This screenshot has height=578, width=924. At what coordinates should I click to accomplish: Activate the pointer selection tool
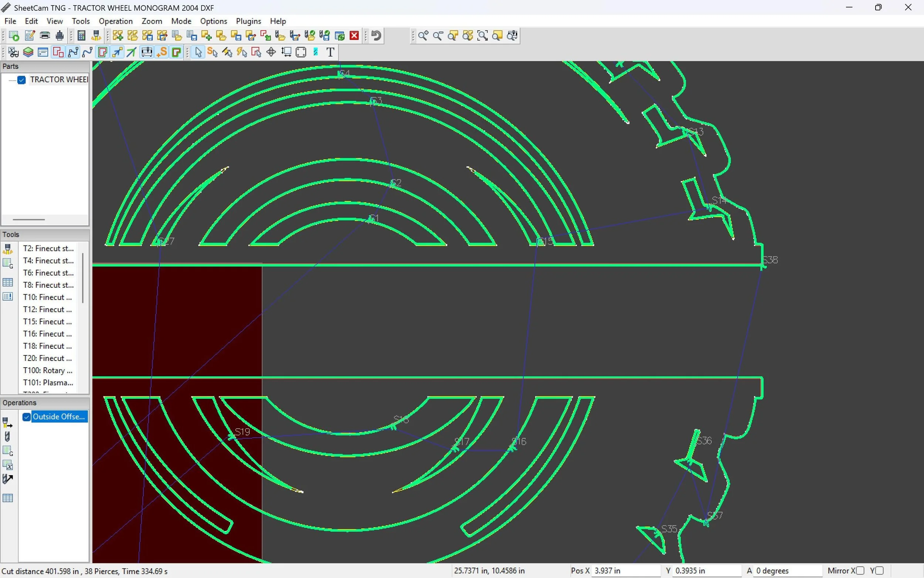point(198,52)
